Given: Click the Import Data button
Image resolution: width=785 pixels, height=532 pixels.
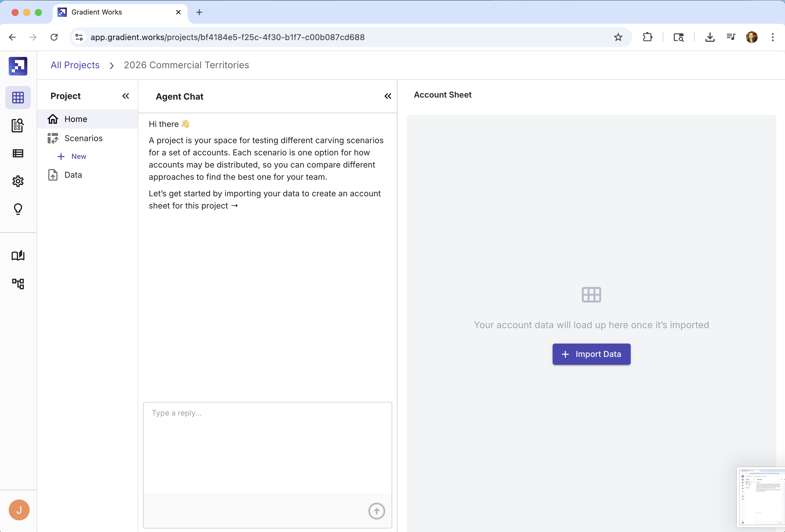Looking at the screenshot, I should coord(591,354).
